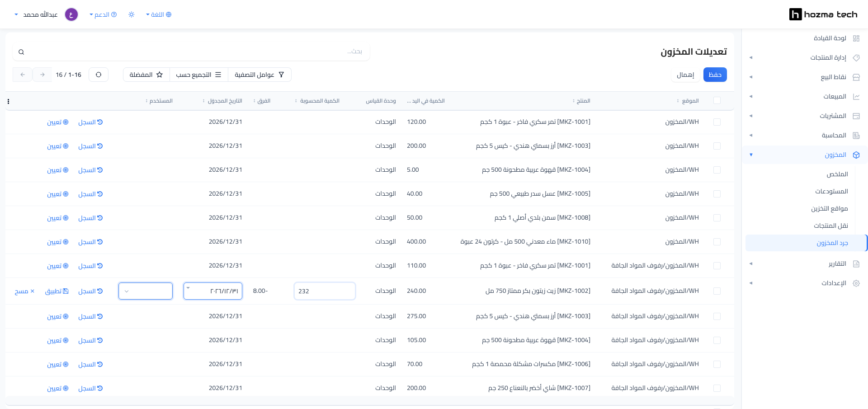Open التجميع حسب group by button

point(198,75)
